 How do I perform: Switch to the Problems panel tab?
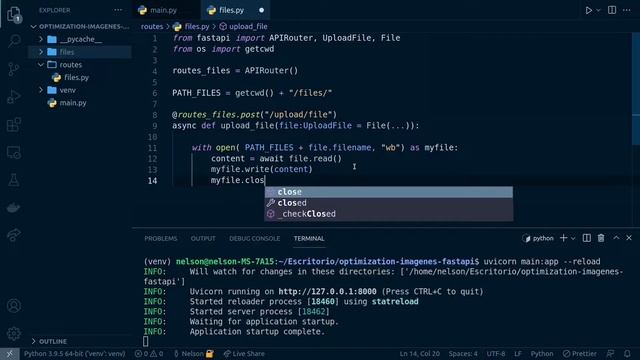tap(161, 238)
